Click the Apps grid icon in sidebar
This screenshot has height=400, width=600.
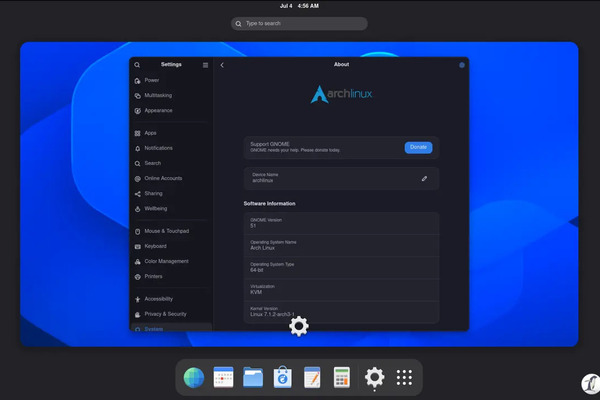tap(138, 133)
